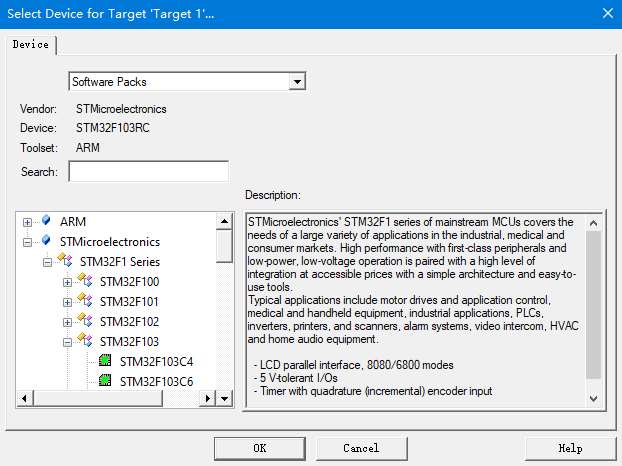Select the Device tab
This screenshot has height=466, width=622.
tap(31, 44)
